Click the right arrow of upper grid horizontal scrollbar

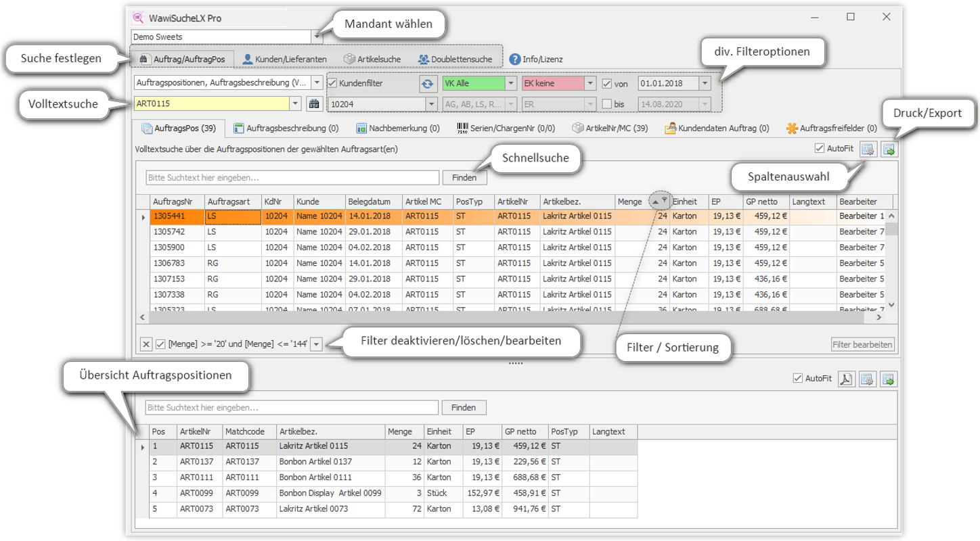880,317
